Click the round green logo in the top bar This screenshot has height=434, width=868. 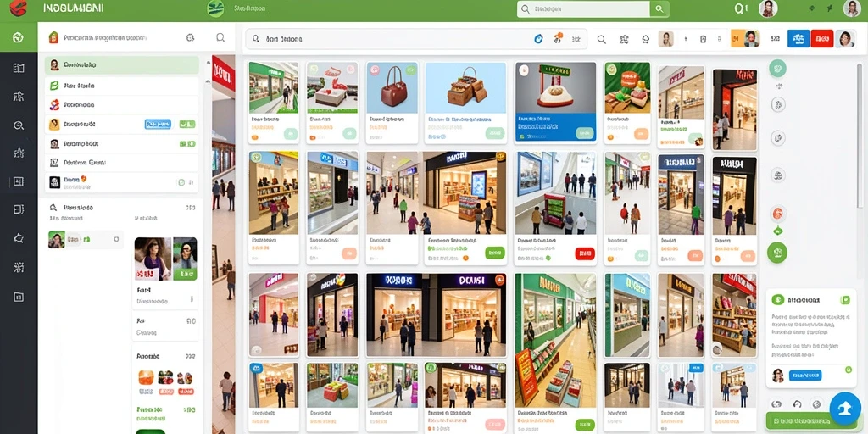tap(215, 8)
